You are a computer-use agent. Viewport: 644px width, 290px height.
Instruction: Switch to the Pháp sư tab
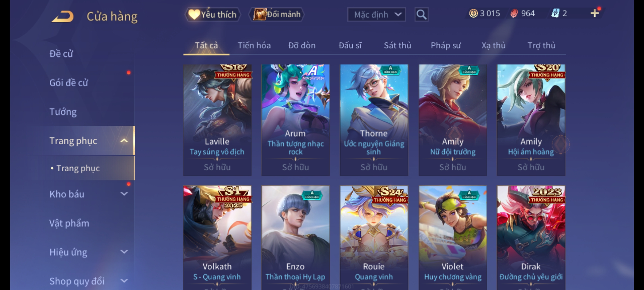446,45
